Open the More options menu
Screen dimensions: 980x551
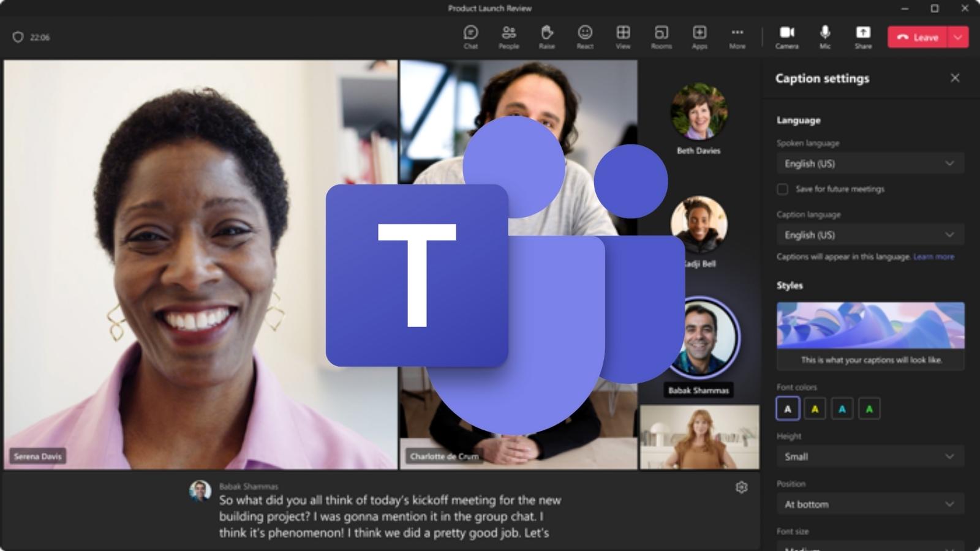pyautogui.click(x=737, y=37)
